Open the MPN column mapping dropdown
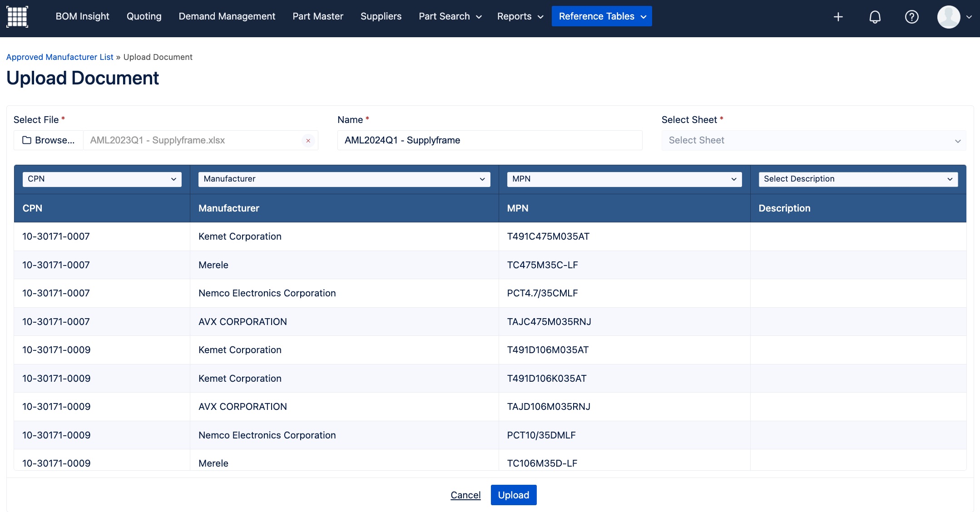The width and height of the screenshot is (980, 512). point(624,179)
